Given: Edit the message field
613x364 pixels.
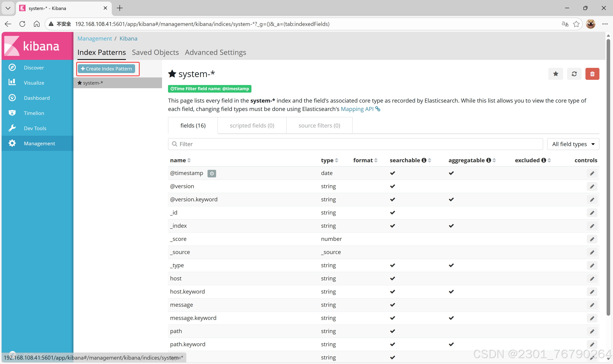Looking at the screenshot, I should [592, 305].
